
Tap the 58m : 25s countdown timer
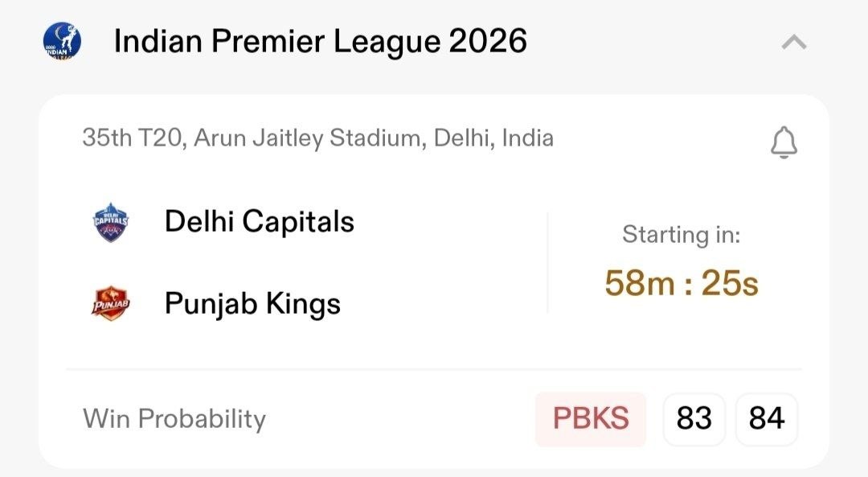tap(682, 283)
